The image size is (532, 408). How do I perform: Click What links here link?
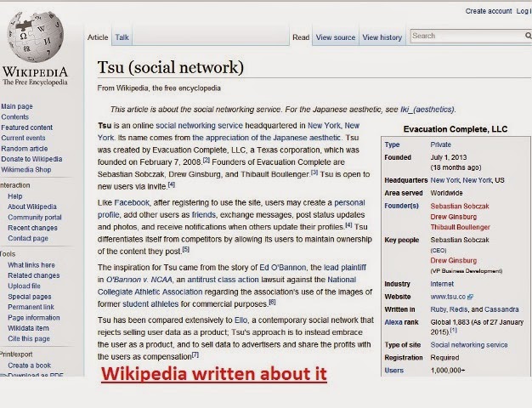31,265
